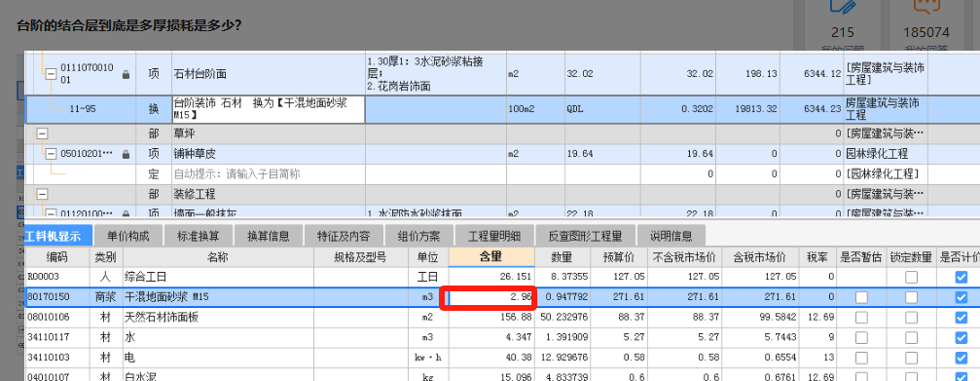Click the 含税市场价 column header
Image resolution: width=980 pixels, height=381 pixels.
(761, 257)
